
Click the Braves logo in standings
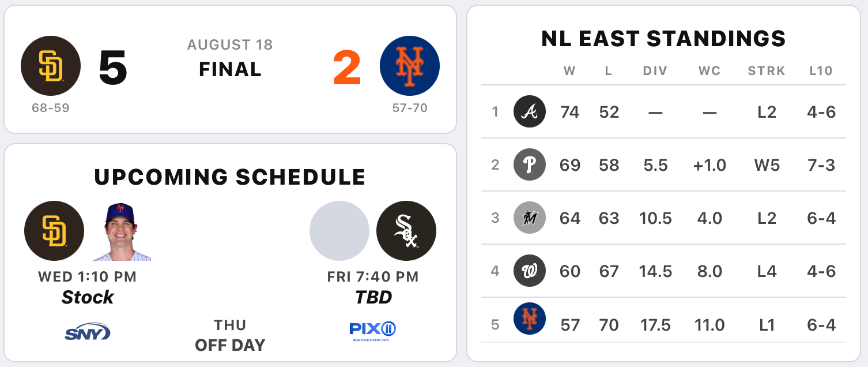tap(530, 112)
